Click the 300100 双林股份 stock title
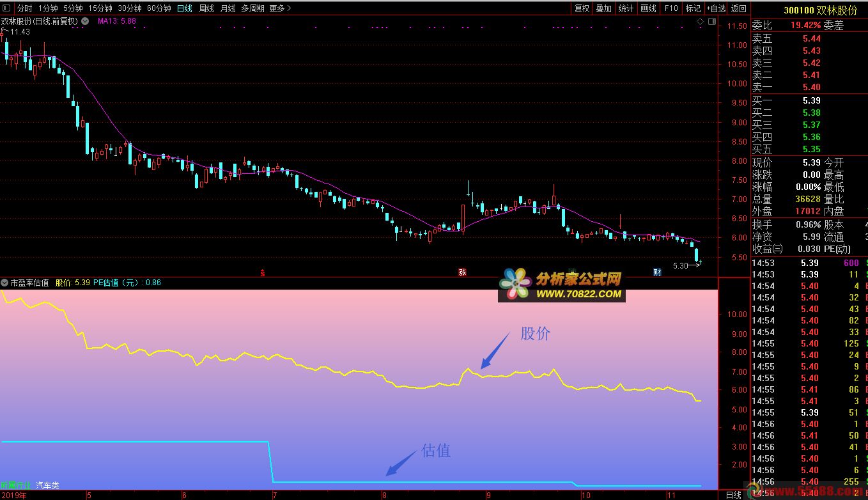 click(x=820, y=10)
